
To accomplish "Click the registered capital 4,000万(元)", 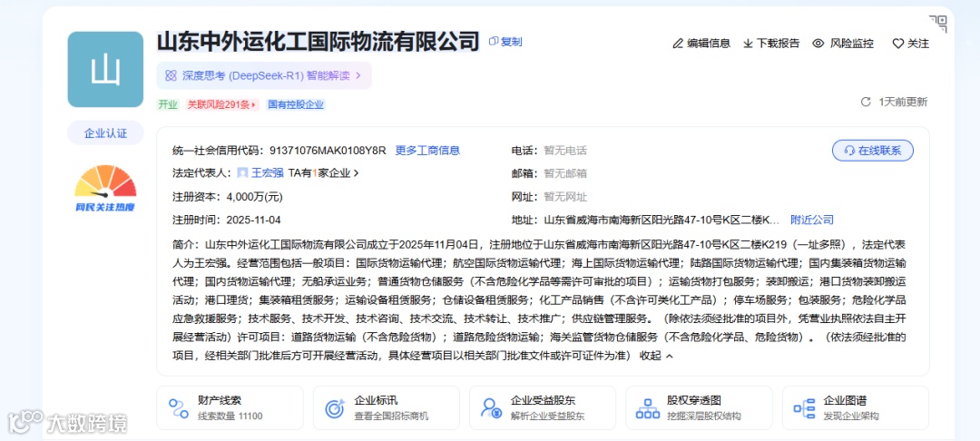I will (x=254, y=197).
